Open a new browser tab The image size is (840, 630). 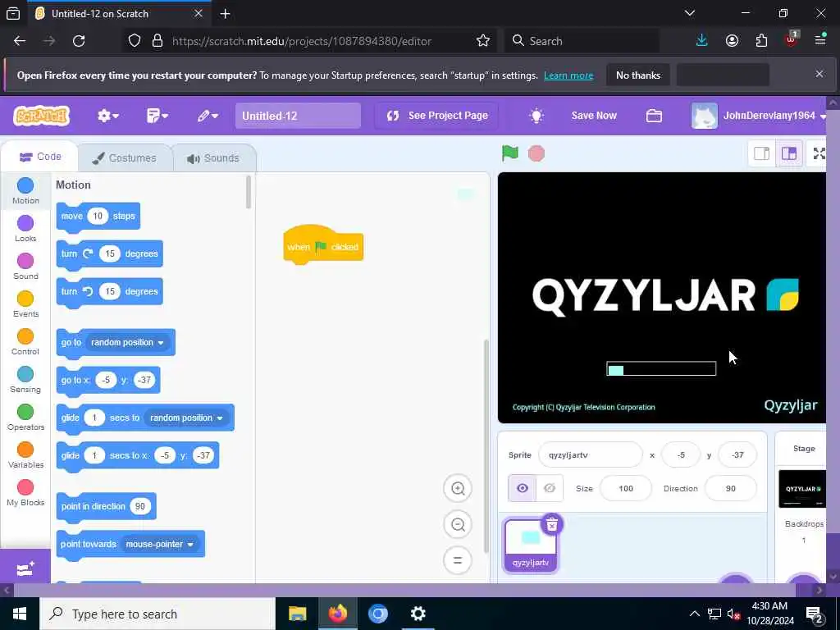pos(225,14)
